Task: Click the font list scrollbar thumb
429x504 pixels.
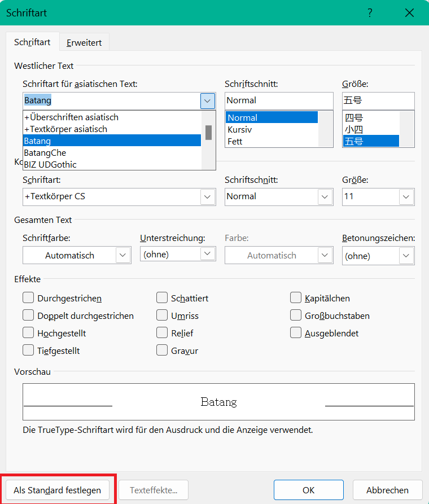Action: click(x=208, y=132)
